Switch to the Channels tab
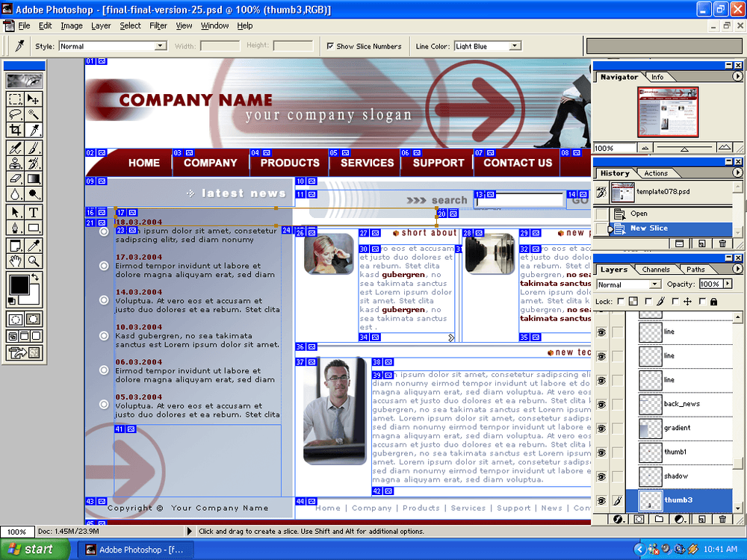Image resolution: width=747 pixels, height=560 pixels. point(656,270)
